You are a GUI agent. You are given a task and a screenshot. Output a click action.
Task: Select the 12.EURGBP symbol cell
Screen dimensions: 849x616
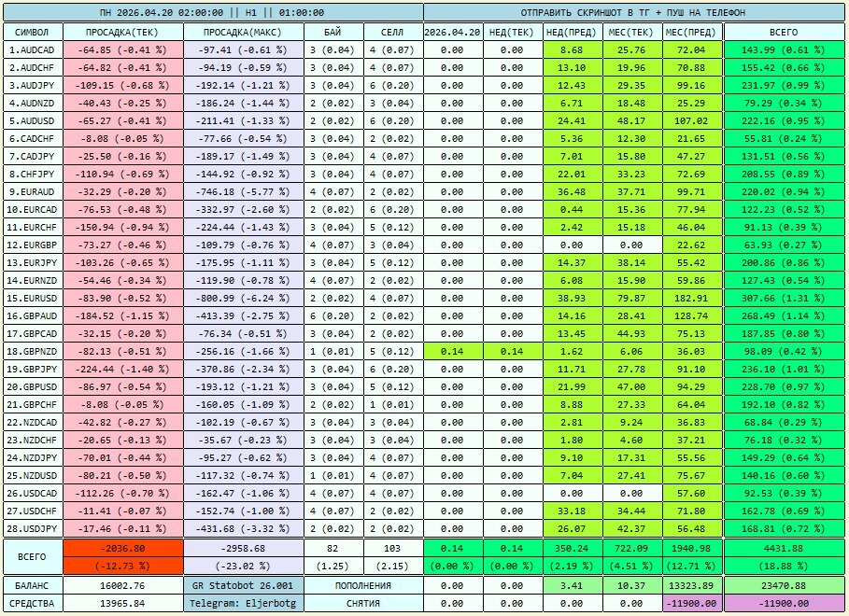pyautogui.click(x=33, y=245)
